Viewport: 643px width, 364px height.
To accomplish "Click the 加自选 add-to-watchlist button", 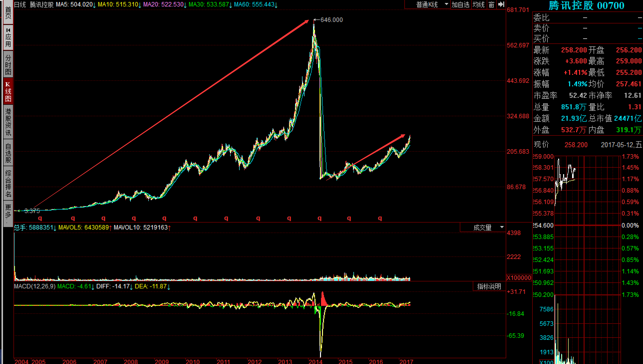I will pos(461,4).
